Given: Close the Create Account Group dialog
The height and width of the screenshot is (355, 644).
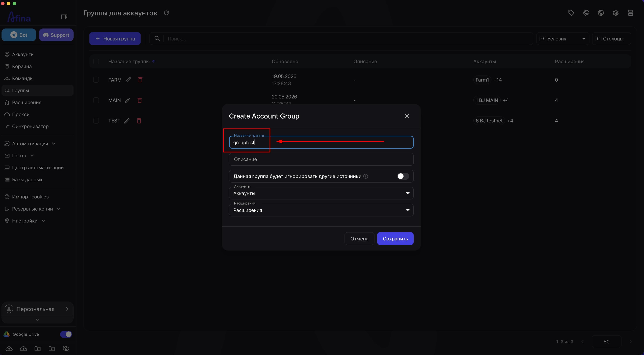Looking at the screenshot, I should (x=407, y=116).
